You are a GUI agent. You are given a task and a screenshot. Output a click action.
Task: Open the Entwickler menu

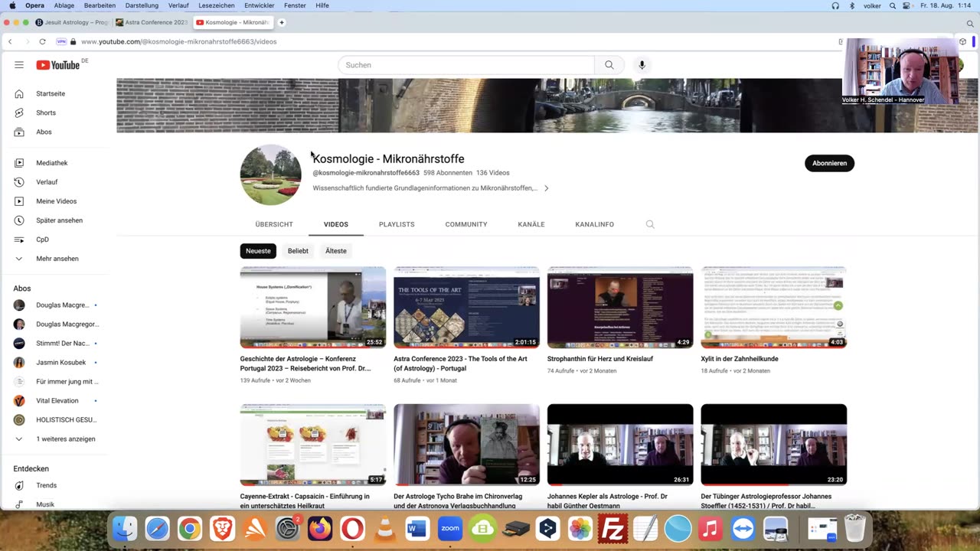tap(260, 5)
